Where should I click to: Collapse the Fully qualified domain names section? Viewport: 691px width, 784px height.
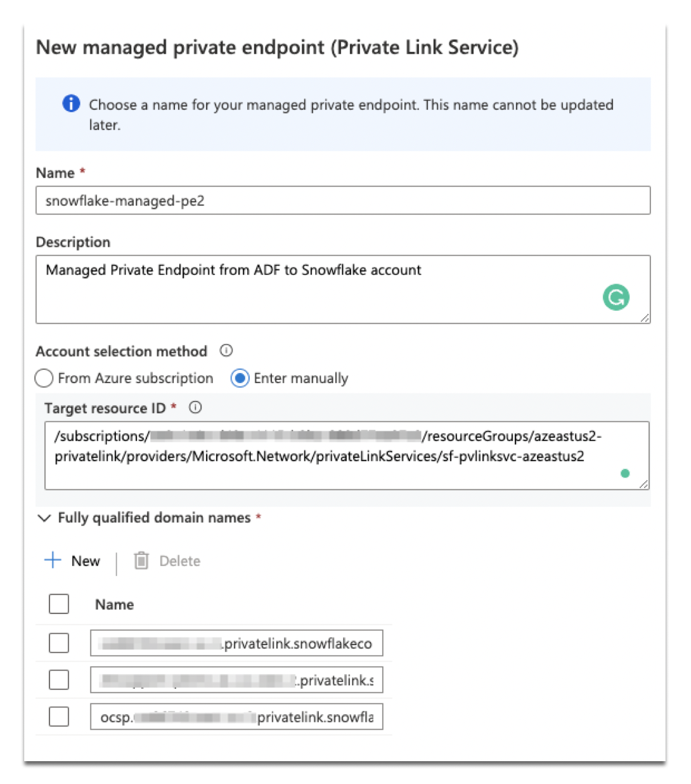point(44,518)
